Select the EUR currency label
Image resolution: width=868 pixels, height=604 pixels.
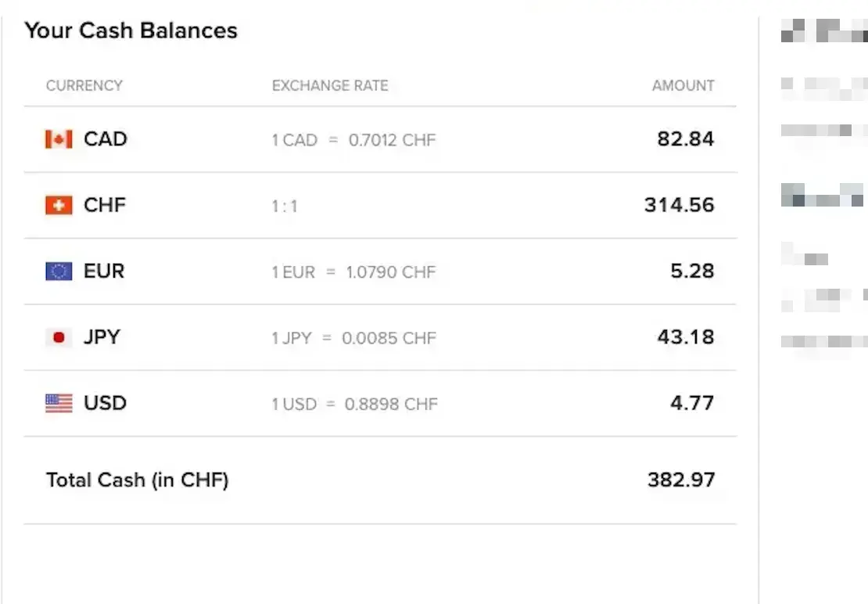click(104, 271)
